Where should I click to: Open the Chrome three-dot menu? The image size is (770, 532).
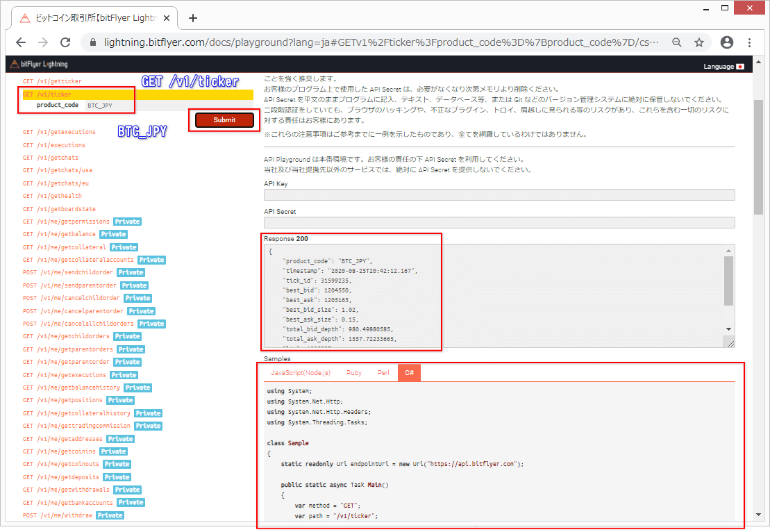point(748,42)
